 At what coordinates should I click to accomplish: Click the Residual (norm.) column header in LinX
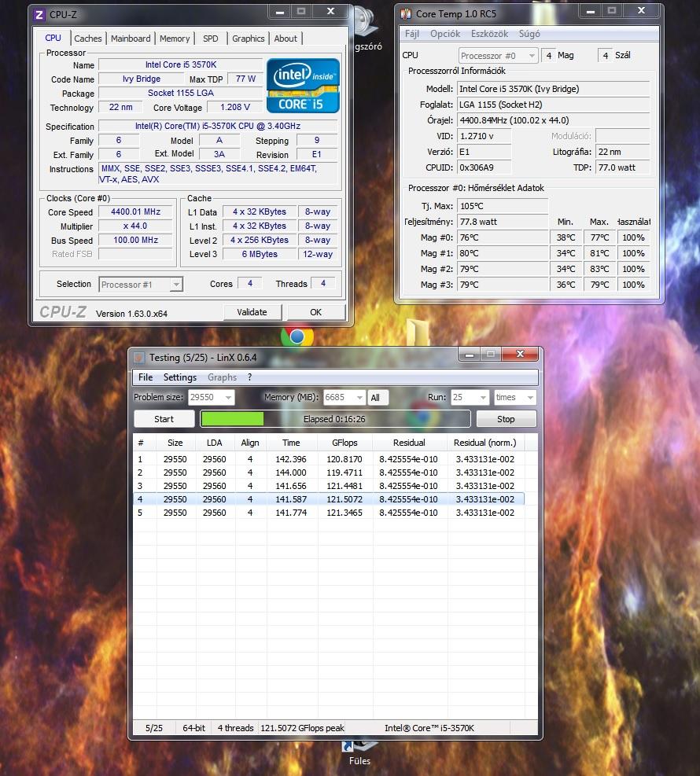[485, 443]
